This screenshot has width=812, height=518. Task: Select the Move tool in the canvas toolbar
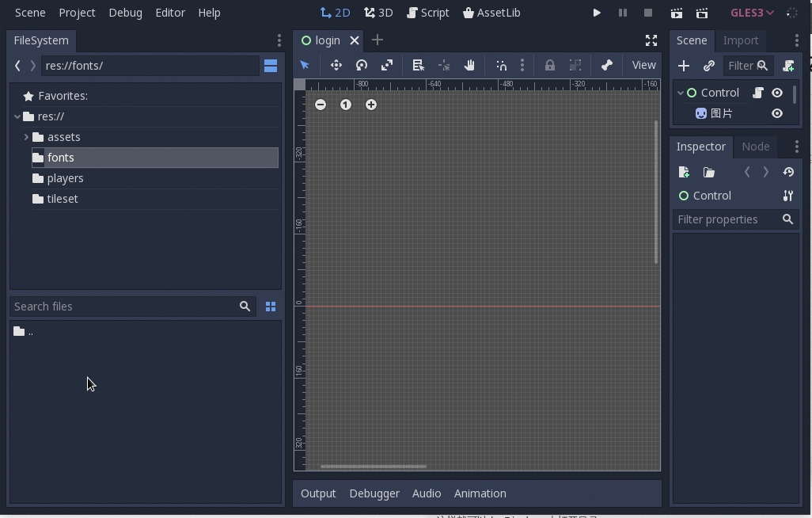336,65
